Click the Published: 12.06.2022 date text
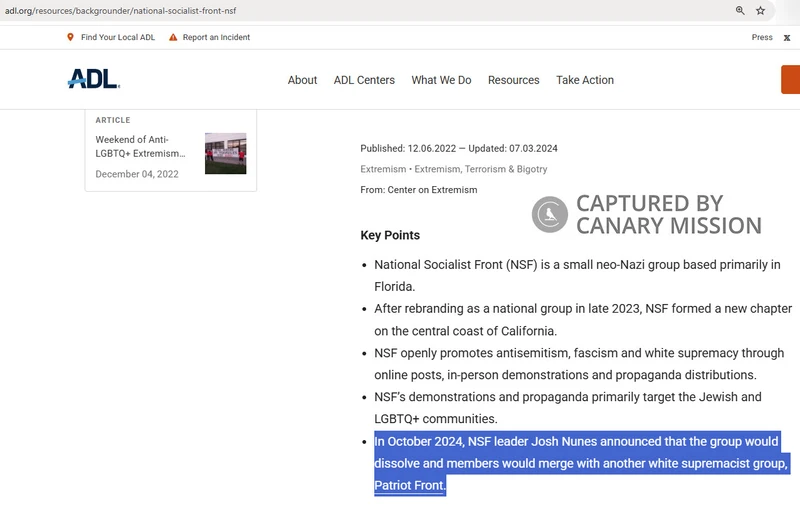The height and width of the screenshot is (514, 800). 408,149
